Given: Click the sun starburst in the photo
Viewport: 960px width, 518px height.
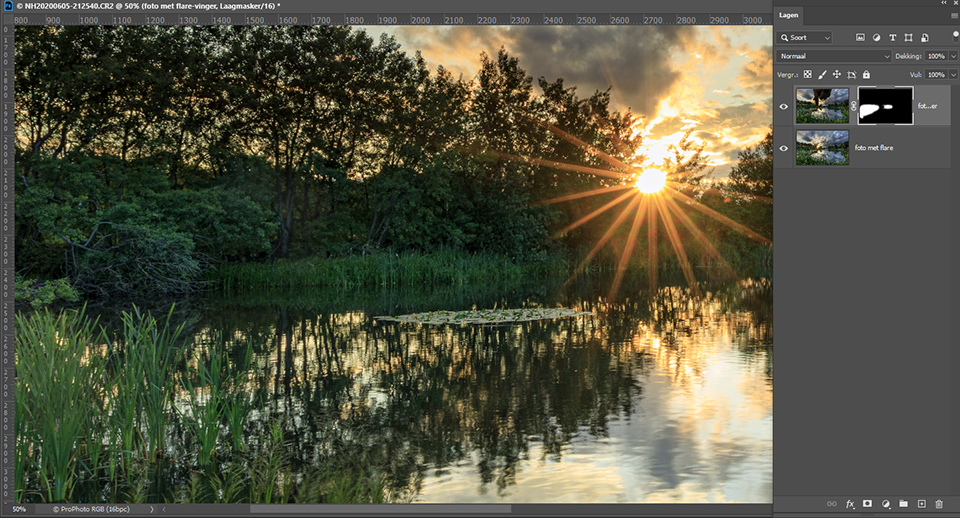Looking at the screenshot, I should click(650, 180).
